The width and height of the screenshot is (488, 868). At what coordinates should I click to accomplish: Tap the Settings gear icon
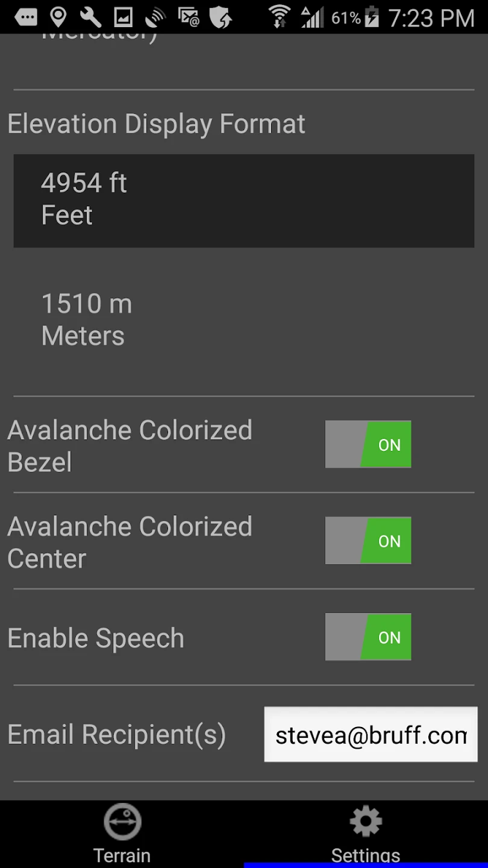pyautogui.click(x=366, y=822)
